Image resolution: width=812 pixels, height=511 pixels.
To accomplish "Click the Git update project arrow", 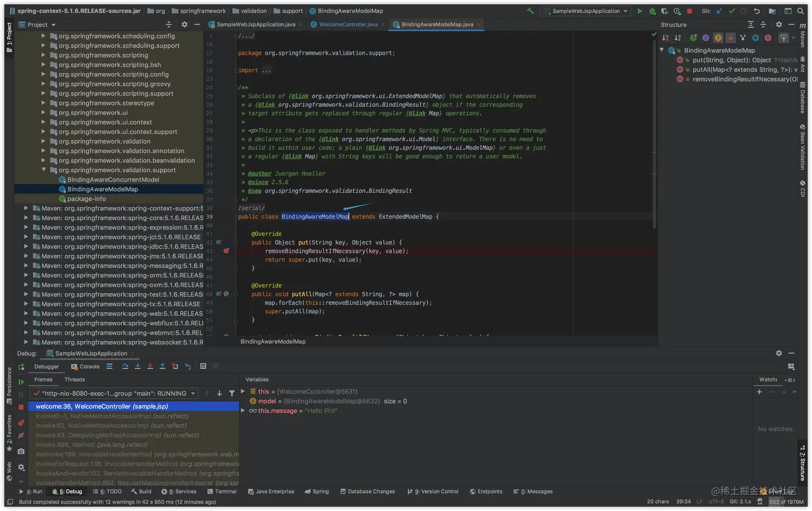I will click(x=719, y=11).
